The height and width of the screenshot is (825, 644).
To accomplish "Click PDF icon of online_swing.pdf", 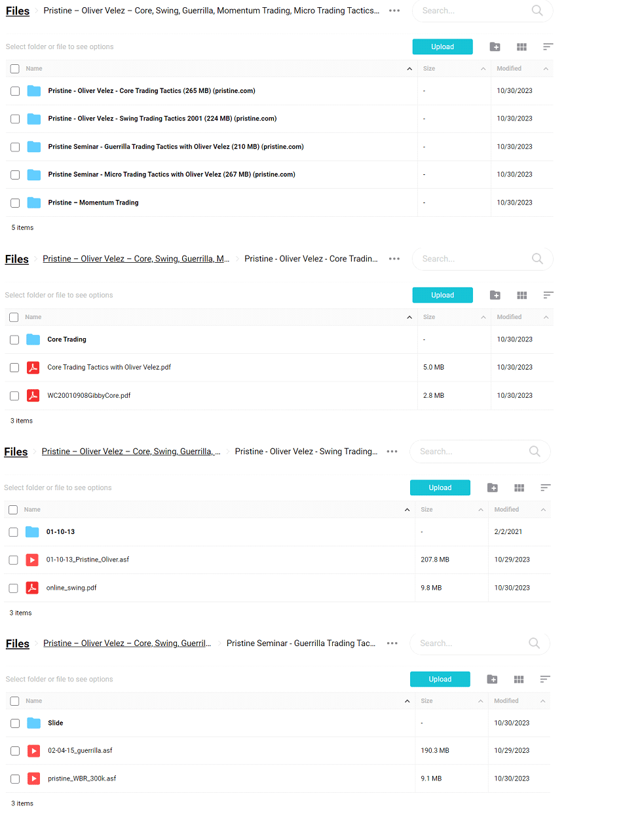I will (x=32, y=588).
